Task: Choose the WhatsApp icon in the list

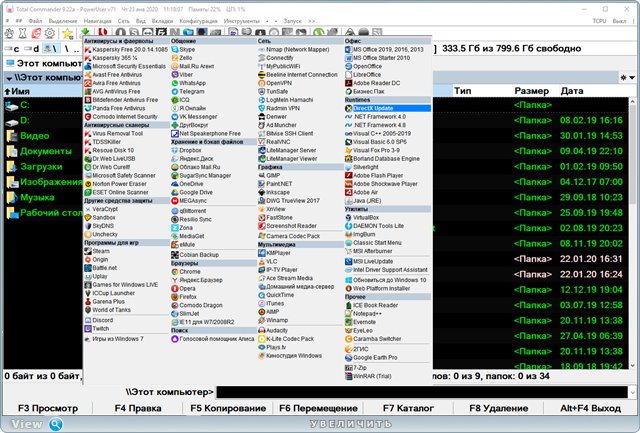Action: 175,83
